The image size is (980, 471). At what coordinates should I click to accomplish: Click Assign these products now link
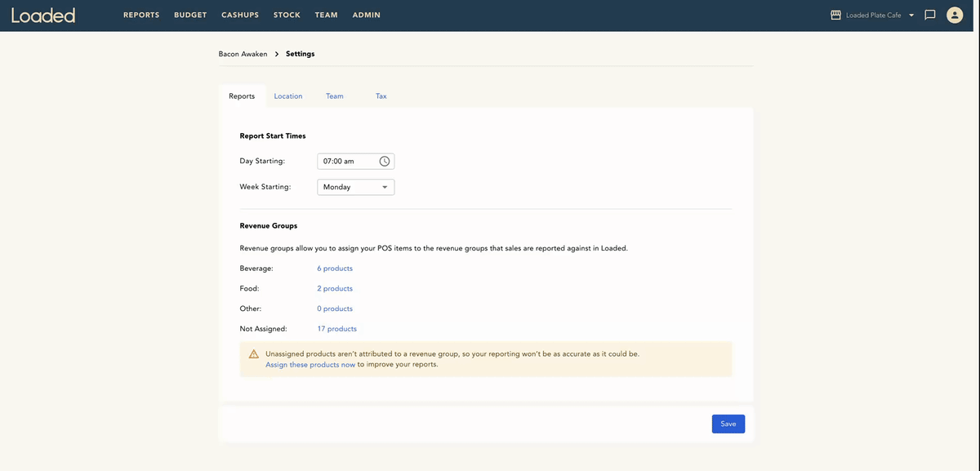coord(310,365)
